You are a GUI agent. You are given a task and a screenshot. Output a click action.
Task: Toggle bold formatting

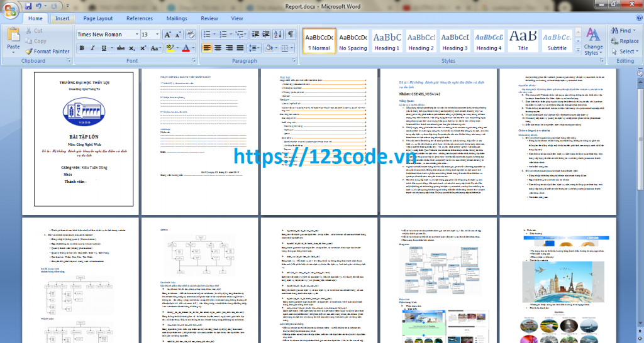pos(82,48)
